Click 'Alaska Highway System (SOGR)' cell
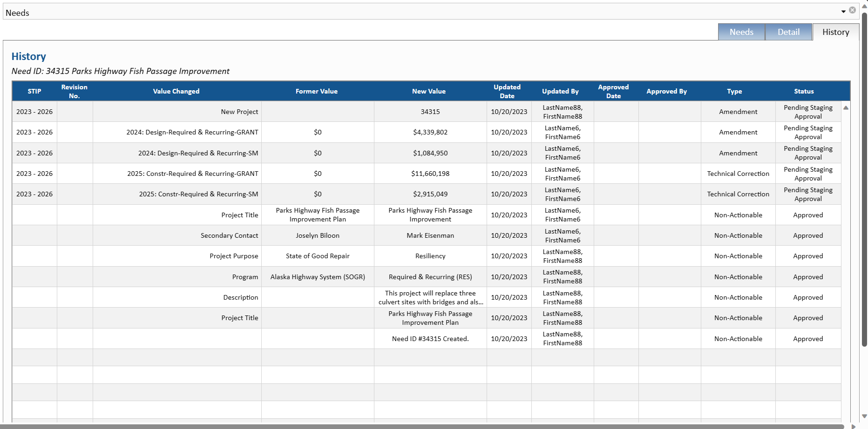868x429 pixels. point(318,277)
